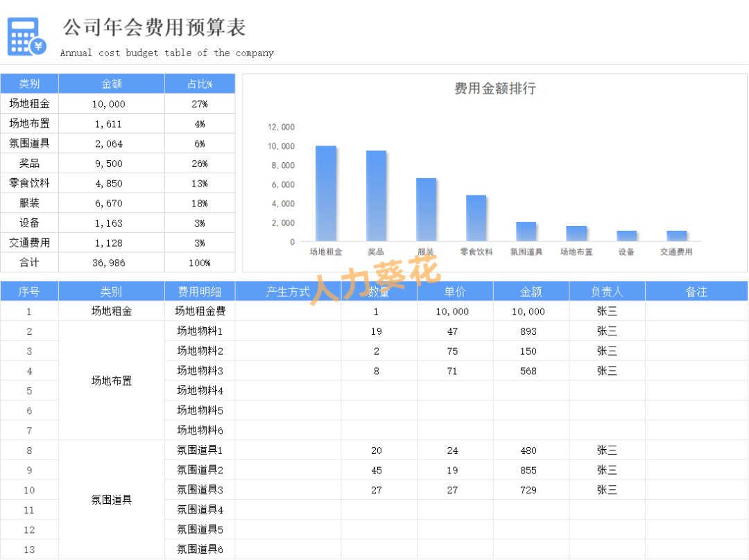Click amount 1,611 for 场地布置
The height and width of the screenshot is (560, 749).
[x=111, y=123]
